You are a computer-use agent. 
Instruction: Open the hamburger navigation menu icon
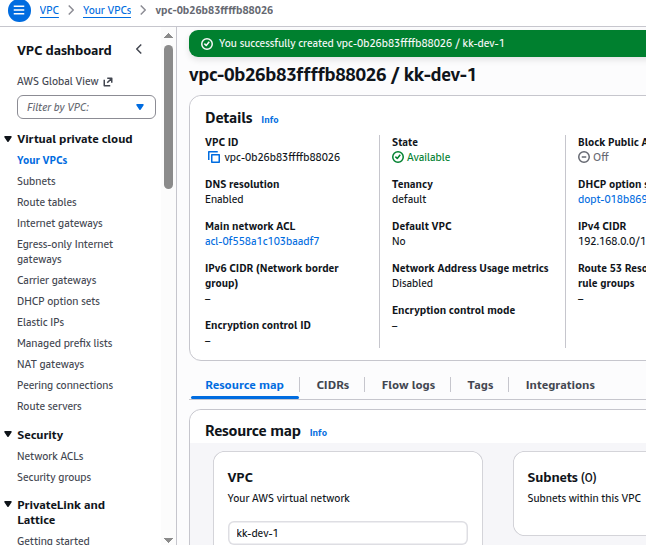[17, 10]
